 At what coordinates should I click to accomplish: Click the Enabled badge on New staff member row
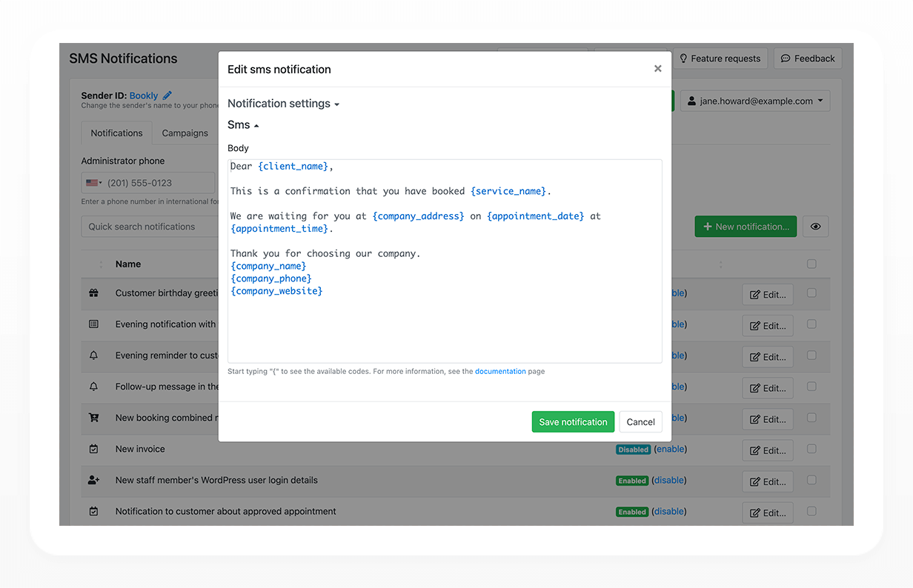point(632,481)
